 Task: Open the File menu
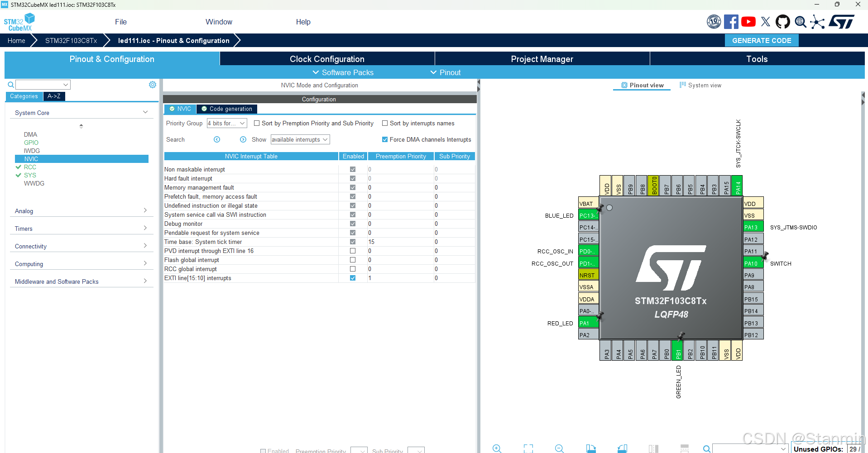click(121, 22)
